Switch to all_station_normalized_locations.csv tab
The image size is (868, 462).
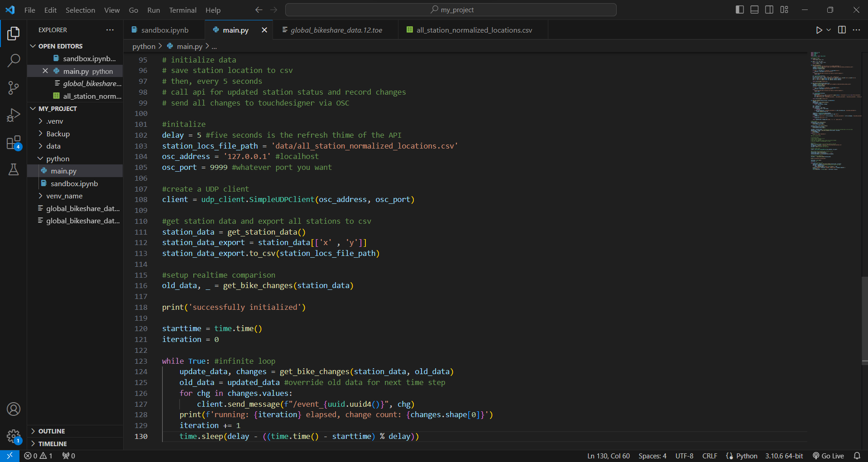[474, 30]
